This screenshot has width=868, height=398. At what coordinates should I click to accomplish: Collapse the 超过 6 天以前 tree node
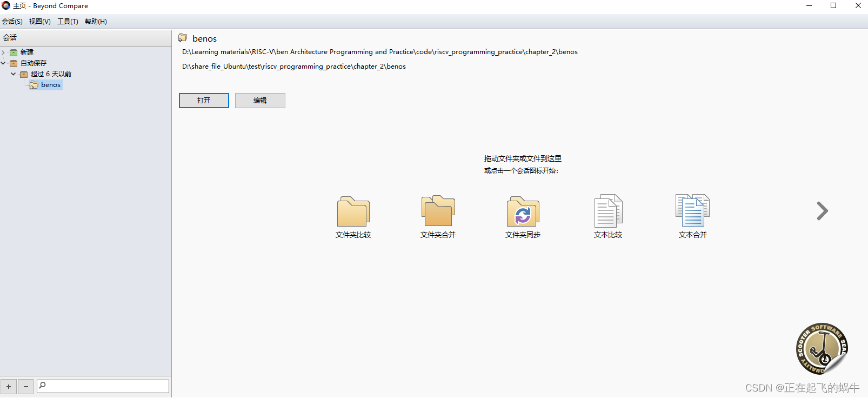[x=14, y=74]
